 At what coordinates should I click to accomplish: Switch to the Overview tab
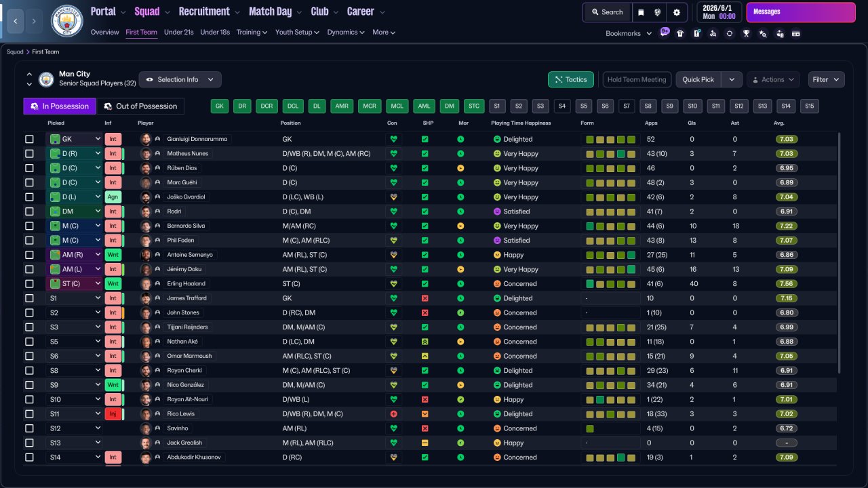pyautogui.click(x=104, y=32)
